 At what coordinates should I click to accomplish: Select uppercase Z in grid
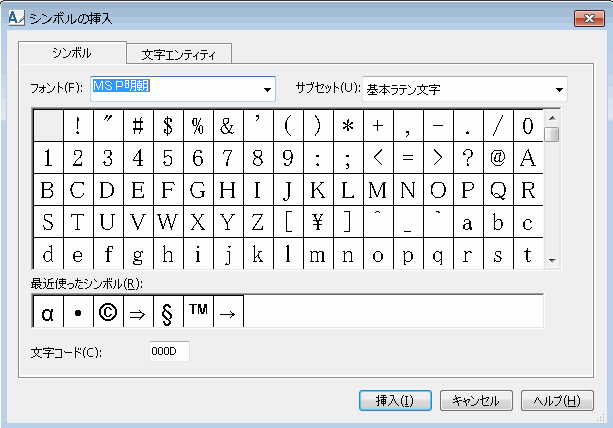(x=258, y=222)
